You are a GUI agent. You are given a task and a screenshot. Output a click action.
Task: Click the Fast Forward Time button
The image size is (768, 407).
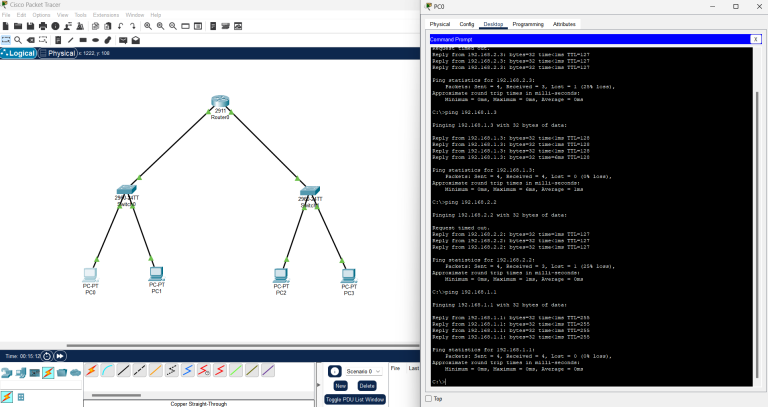tap(60, 356)
